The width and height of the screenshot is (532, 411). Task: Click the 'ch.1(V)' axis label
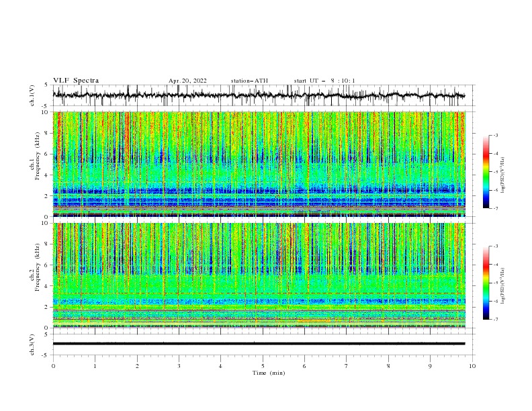click(x=32, y=95)
